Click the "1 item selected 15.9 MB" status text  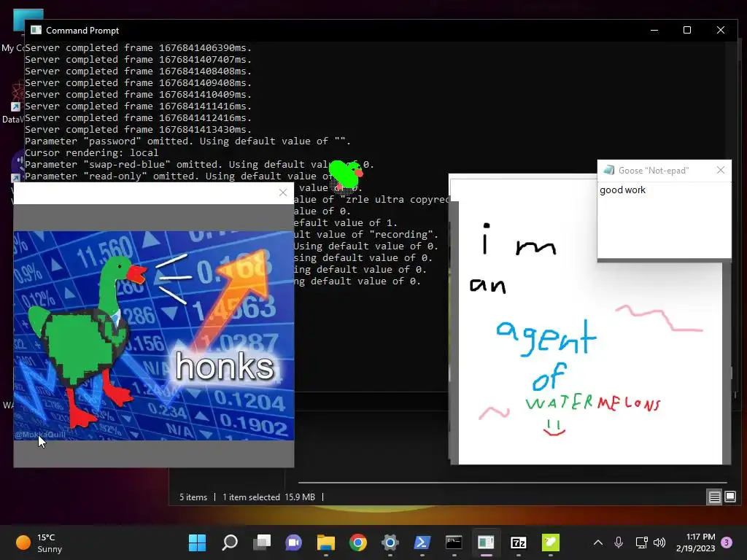[268, 497]
